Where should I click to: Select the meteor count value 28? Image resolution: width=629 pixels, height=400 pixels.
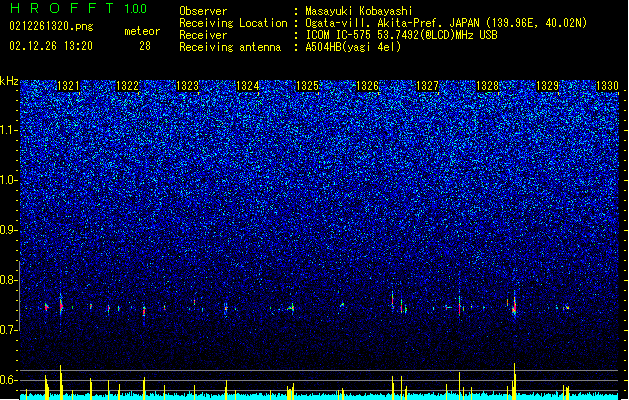click(x=145, y=46)
